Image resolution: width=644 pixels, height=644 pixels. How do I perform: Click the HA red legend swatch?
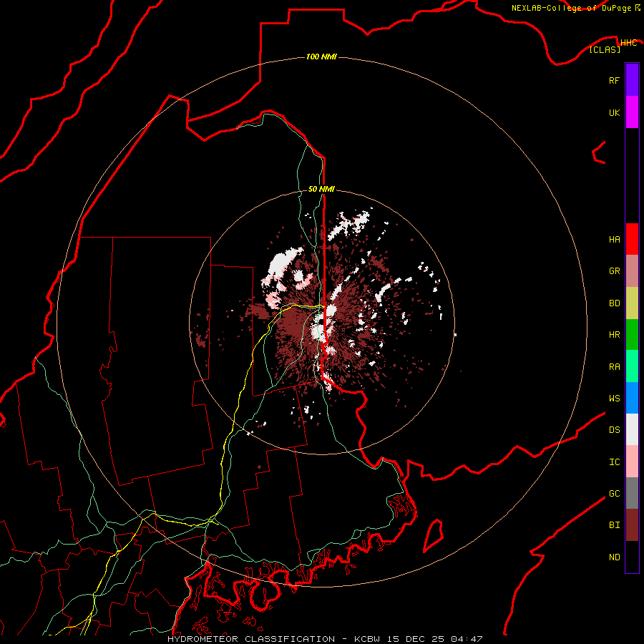(632, 239)
